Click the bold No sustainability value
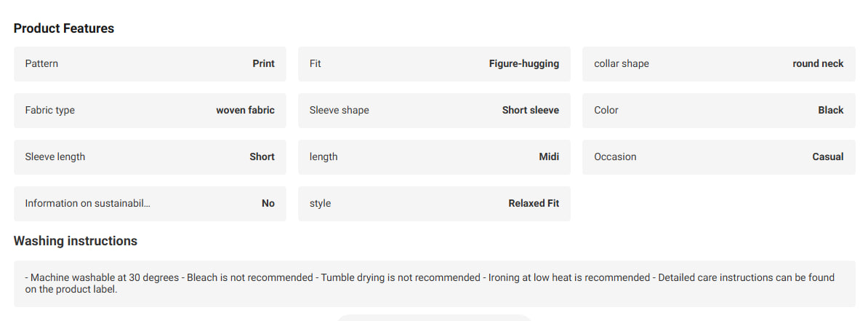This screenshot has height=321, width=868. click(268, 204)
